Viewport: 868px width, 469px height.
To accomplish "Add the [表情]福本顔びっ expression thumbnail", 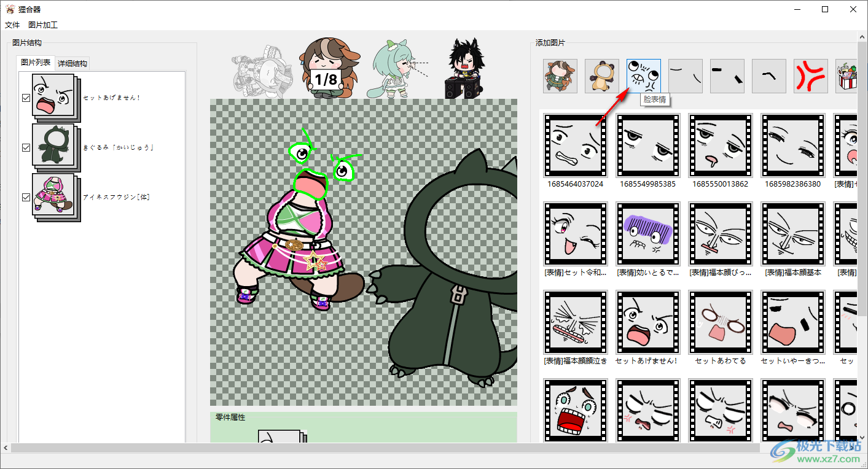I will (720, 234).
